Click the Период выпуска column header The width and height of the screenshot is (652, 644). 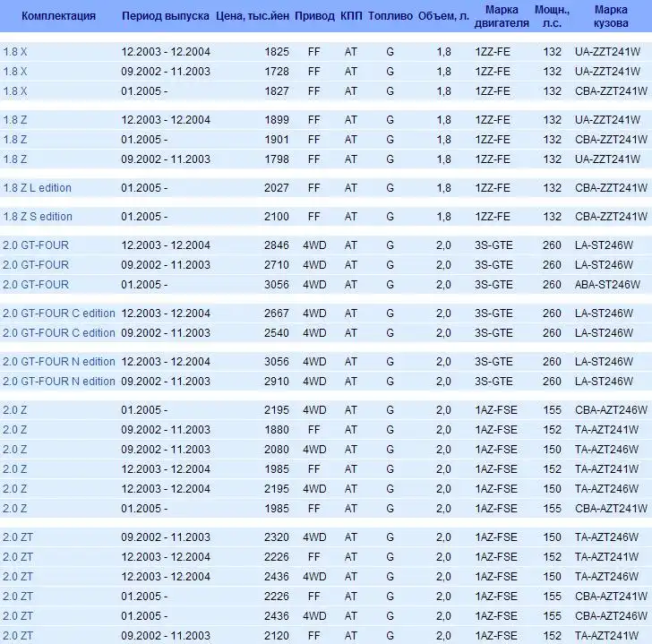(166, 17)
